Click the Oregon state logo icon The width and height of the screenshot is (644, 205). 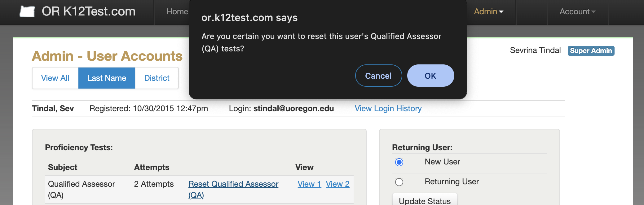click(x=27, y=11)
